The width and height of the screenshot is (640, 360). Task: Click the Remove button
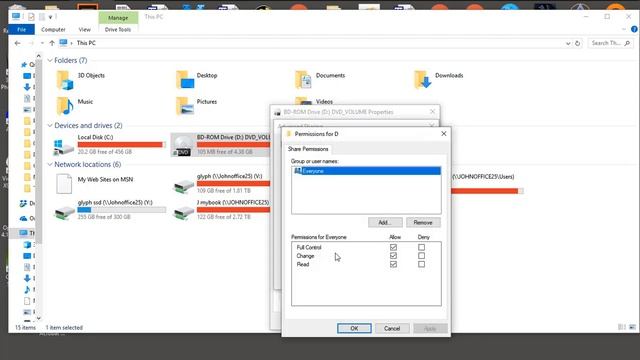coord(423,222)
